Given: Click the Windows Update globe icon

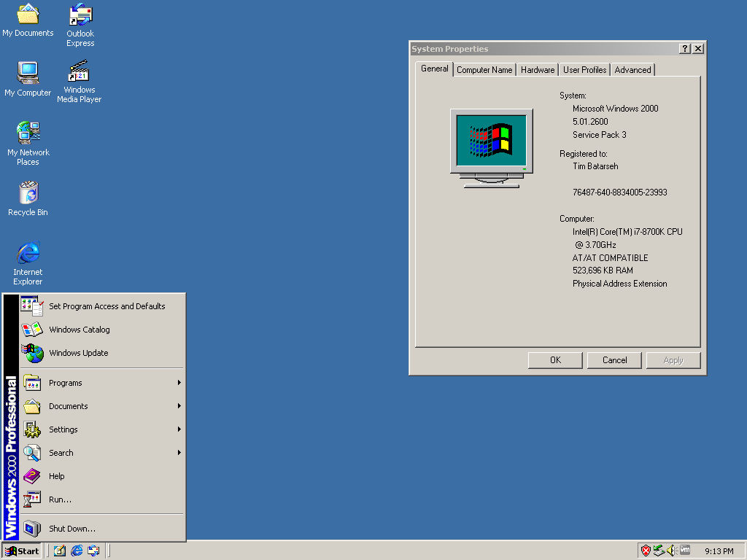Looking at the screenshot, I should tap(32, 353).
